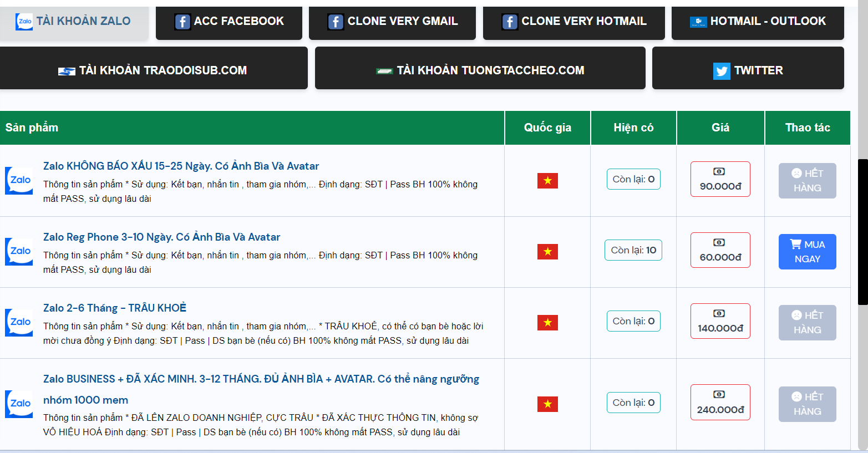The height and width of the screenshot is (453, 868).
Task: Click the Traodoisub logo icon
Action: point(67,71)
